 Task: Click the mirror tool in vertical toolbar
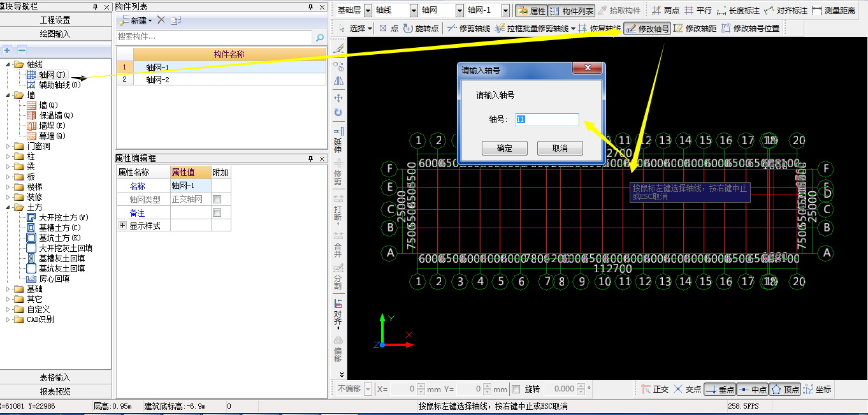[338, 81]
